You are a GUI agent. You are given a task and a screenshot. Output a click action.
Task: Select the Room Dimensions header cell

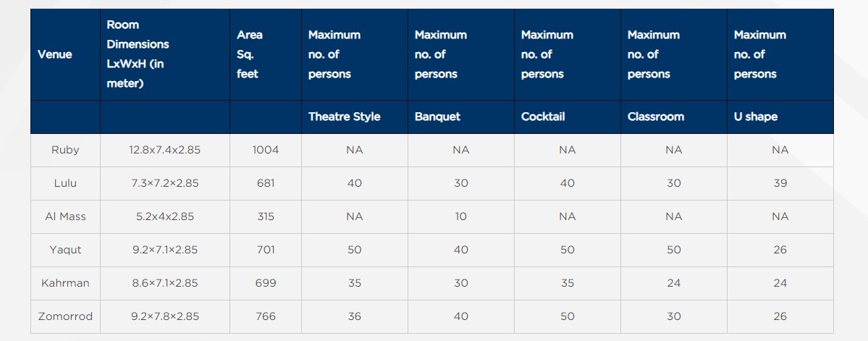[138, 54]
